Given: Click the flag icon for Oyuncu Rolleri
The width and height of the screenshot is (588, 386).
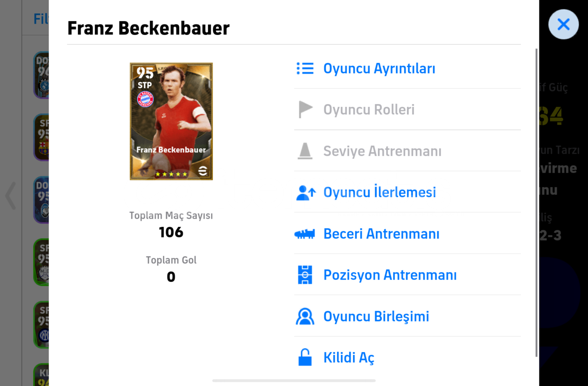Looking at the screenshot, I should (305, 109).
